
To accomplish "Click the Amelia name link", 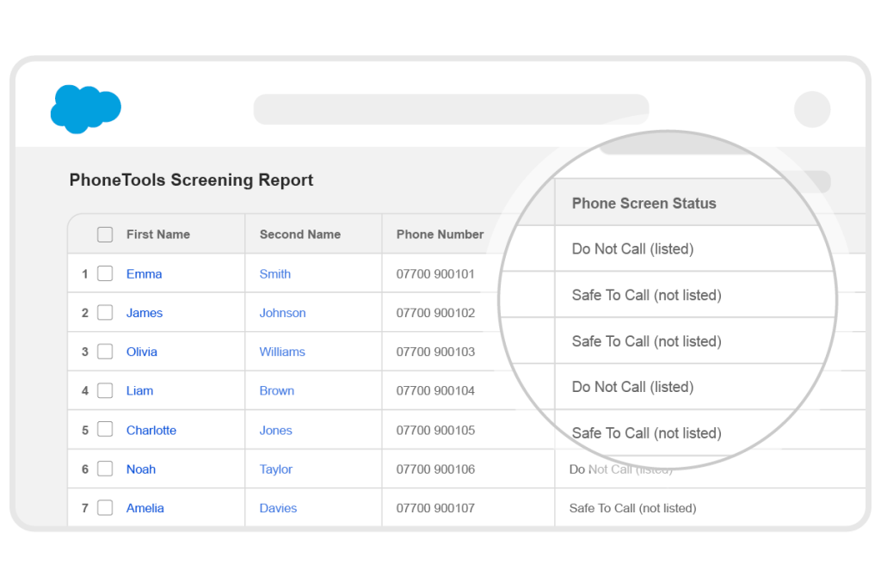I will click(x=145, y=508).
